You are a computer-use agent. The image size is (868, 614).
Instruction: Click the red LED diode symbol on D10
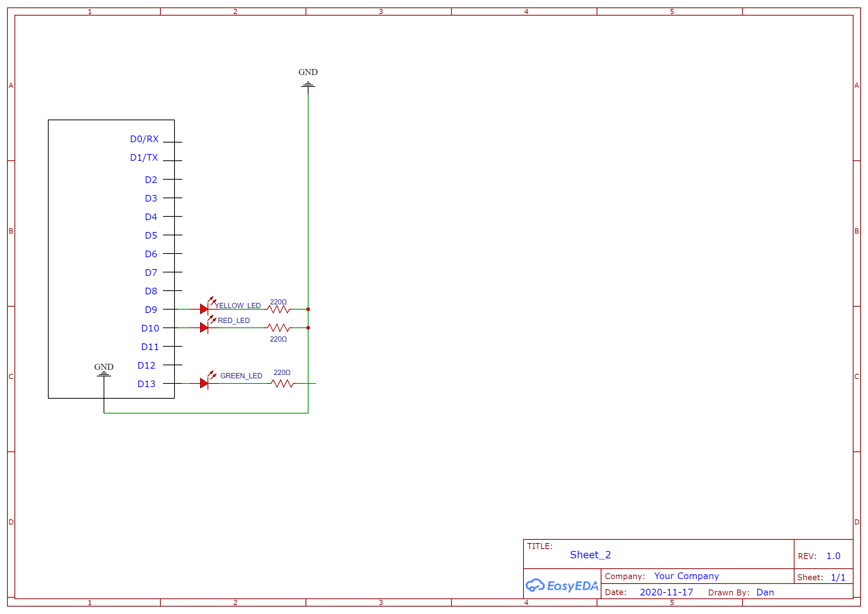point(204,328)
